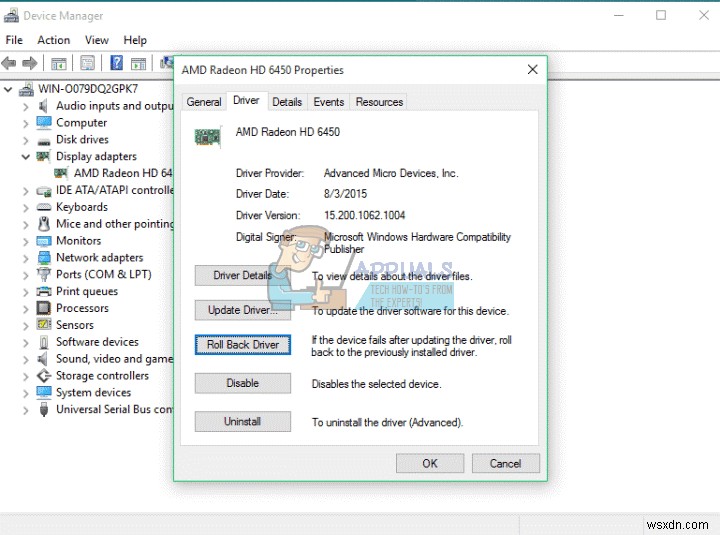Expand the Processors node arrow
The height and width of the screenshot is (535, 720).
[26, 309]
